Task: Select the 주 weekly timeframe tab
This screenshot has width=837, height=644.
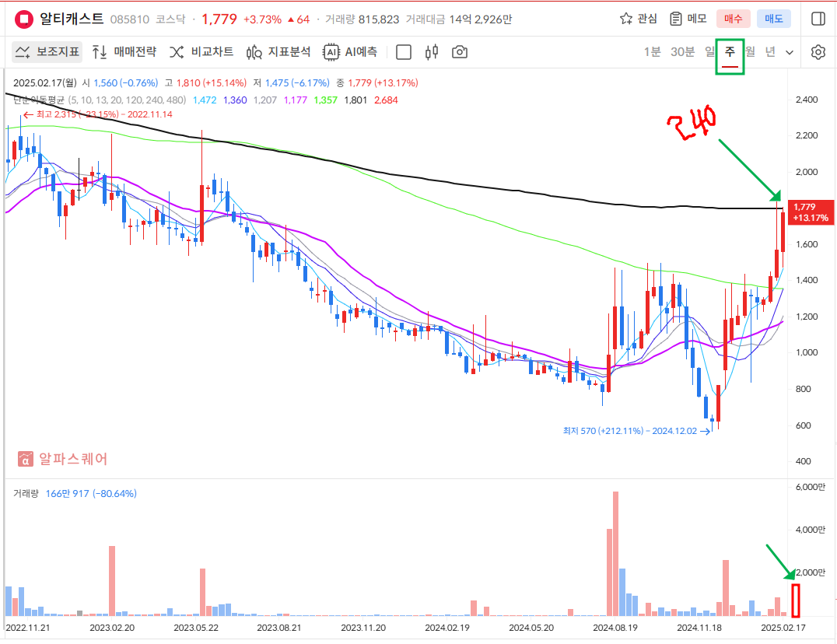Action: [730, 52]
